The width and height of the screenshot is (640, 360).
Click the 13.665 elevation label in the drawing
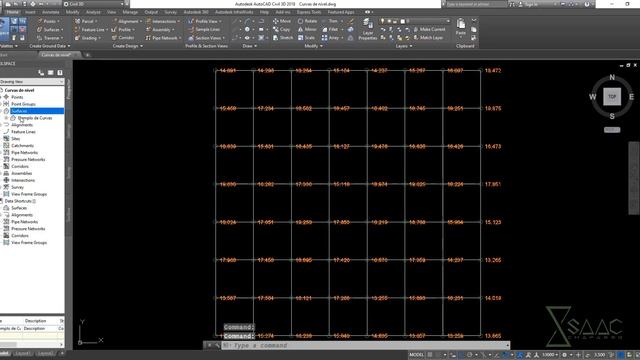tap(493, 336)
